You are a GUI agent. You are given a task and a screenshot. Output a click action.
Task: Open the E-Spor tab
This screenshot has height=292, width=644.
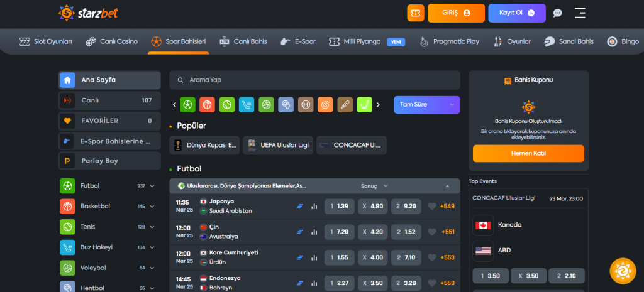(297, 41)
